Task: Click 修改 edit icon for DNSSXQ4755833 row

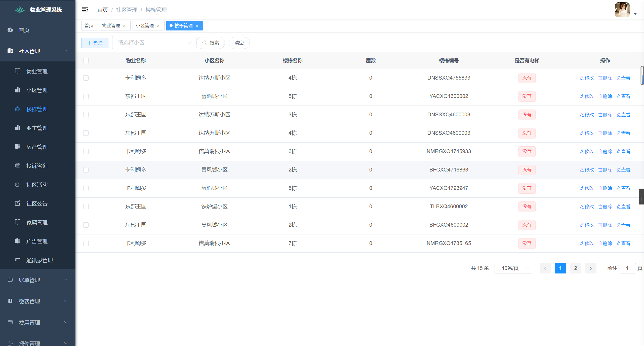Action: click(x=582, y=78)
